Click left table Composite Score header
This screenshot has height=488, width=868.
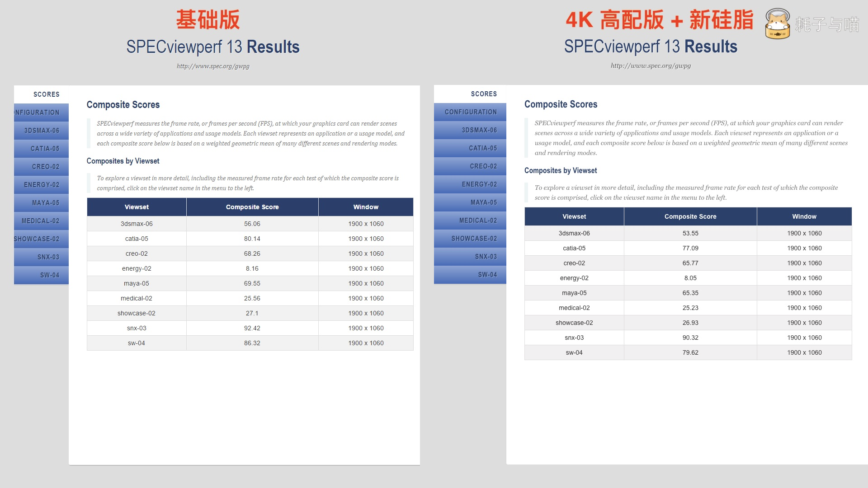tap(252, 207)
